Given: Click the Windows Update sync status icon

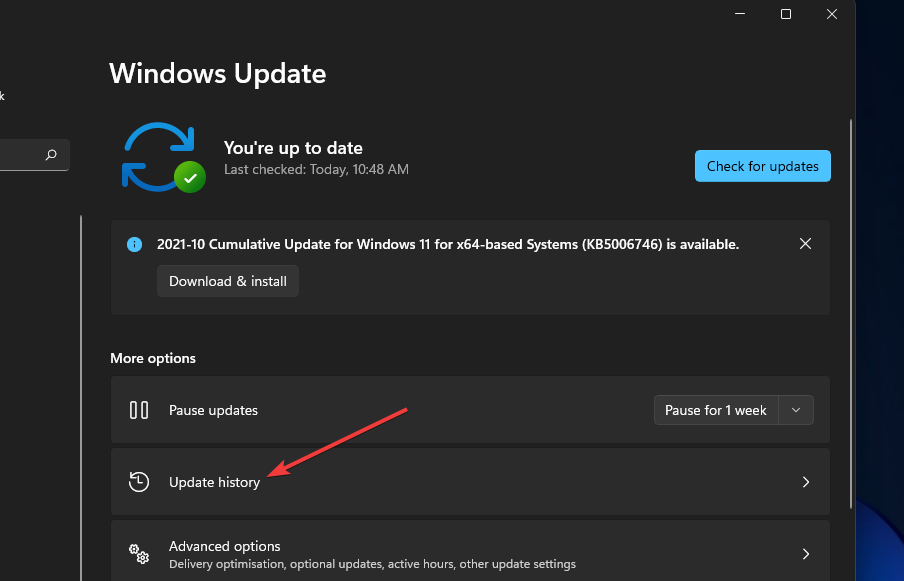Looking at the screenshot, I should click(164, 157).
